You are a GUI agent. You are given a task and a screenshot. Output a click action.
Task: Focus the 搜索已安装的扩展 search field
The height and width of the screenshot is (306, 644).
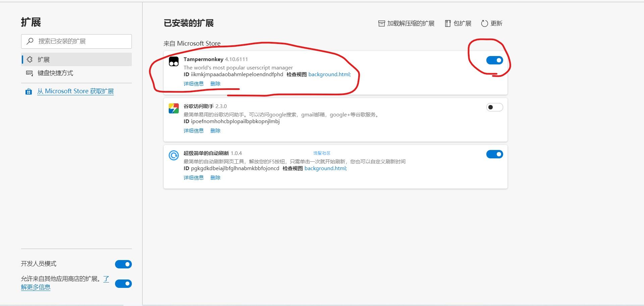76,41
